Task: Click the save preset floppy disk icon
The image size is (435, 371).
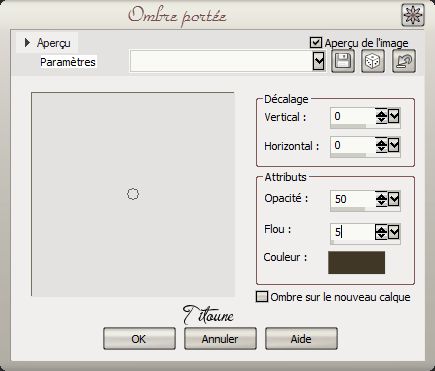Action: [343, 61]
